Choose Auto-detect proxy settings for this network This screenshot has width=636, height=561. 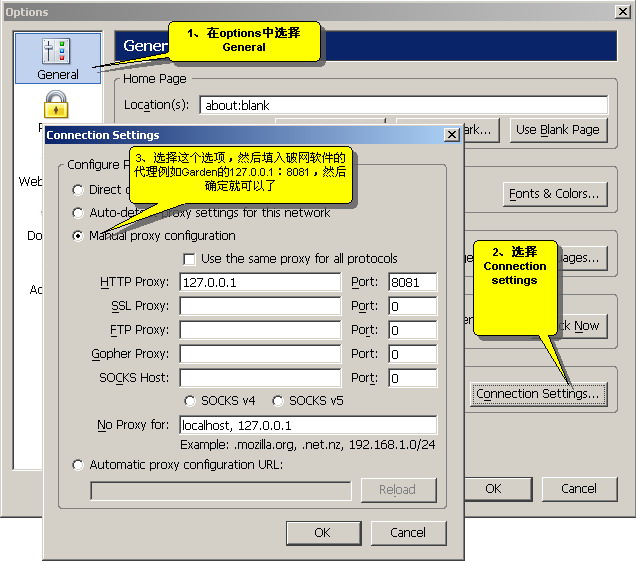click(78, 213)
